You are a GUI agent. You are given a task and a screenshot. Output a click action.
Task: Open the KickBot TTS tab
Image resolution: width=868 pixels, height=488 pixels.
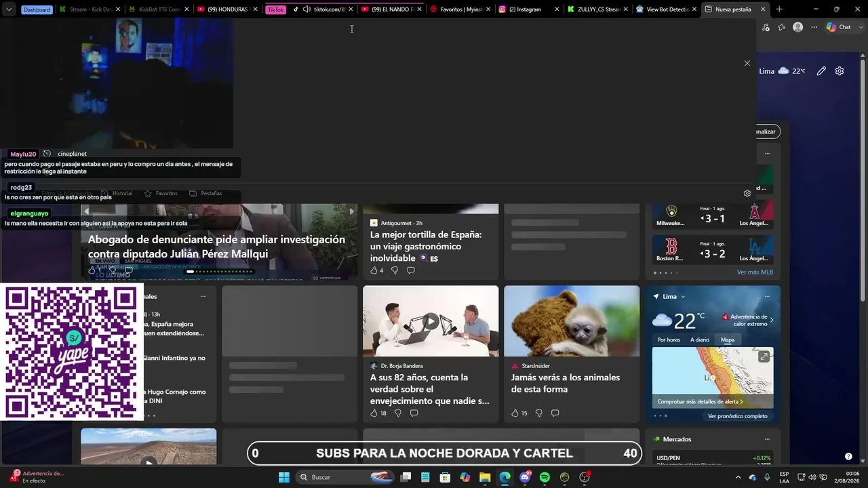coord(159,9)
